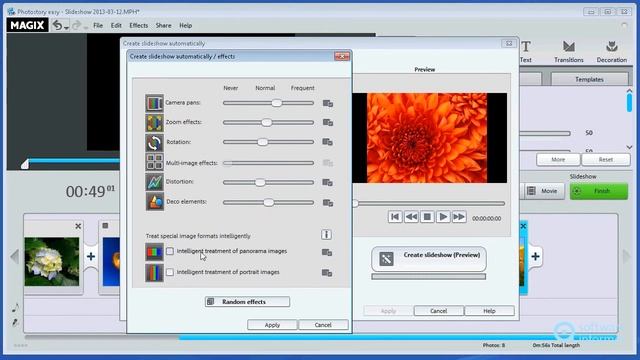Open preview icon beside Deco elements slider

pos(328,202)
